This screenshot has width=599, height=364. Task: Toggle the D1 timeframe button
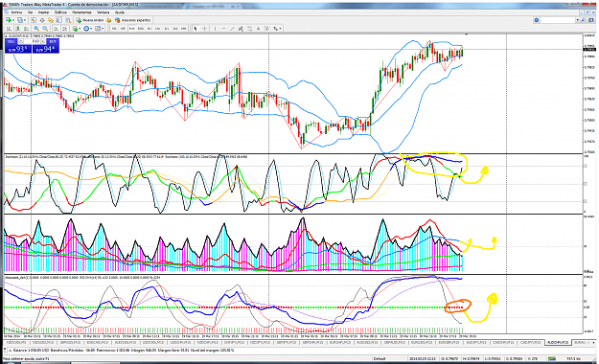(x=167, y=29)
